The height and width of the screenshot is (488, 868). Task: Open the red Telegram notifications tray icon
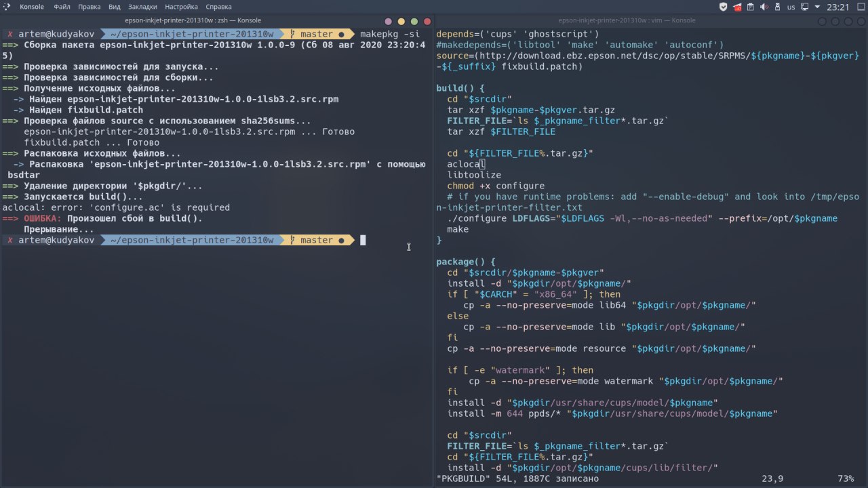click(737, 7)
